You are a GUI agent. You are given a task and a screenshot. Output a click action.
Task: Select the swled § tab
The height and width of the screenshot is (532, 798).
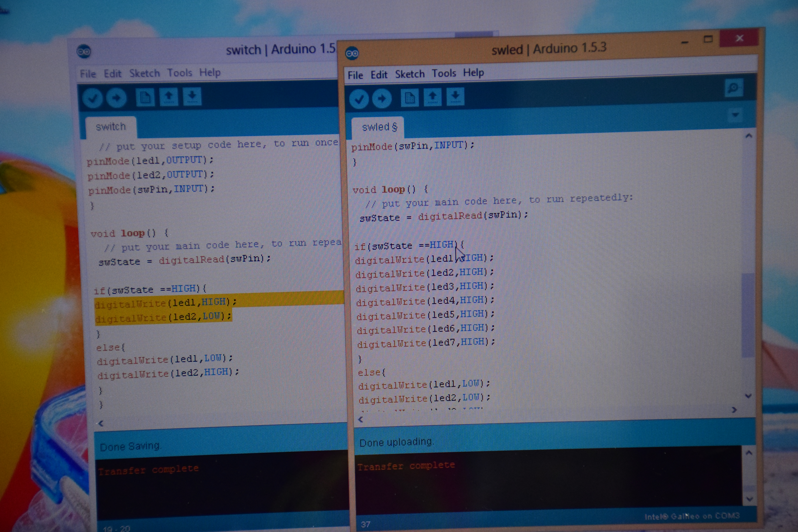pyautogui.click(x=378, y=127)
